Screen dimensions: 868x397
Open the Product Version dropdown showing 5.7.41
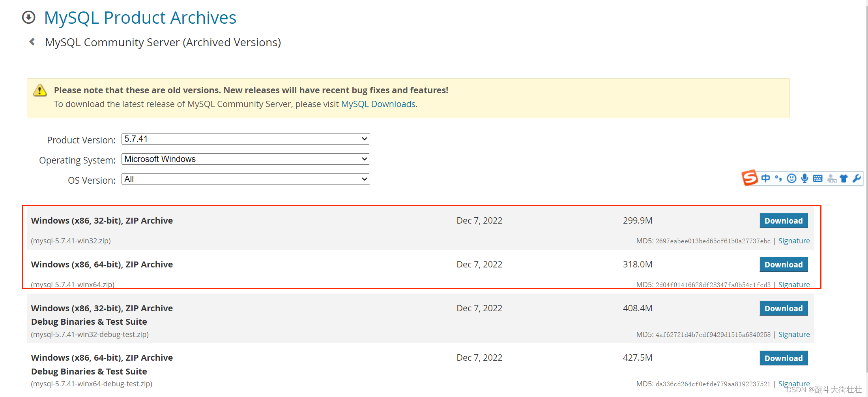(245, 139)
